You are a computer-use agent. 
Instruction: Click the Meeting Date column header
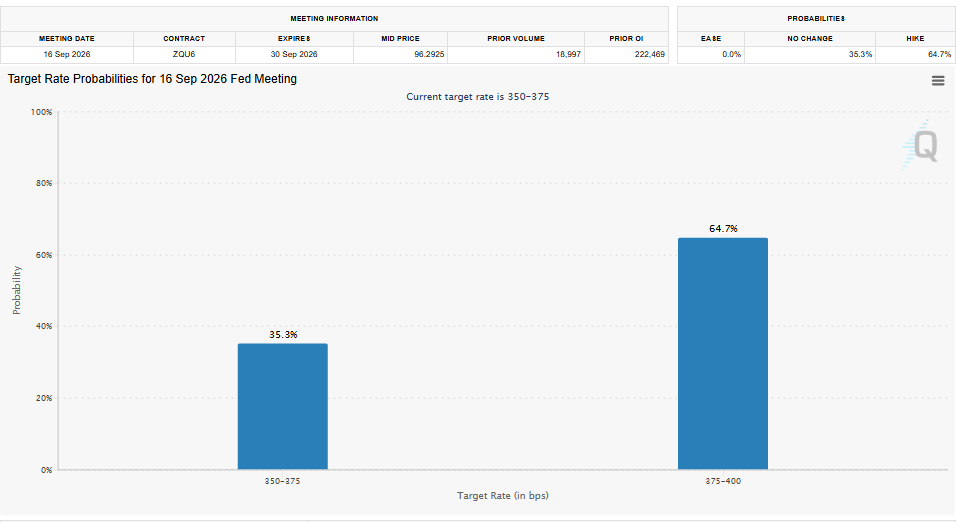67,38
